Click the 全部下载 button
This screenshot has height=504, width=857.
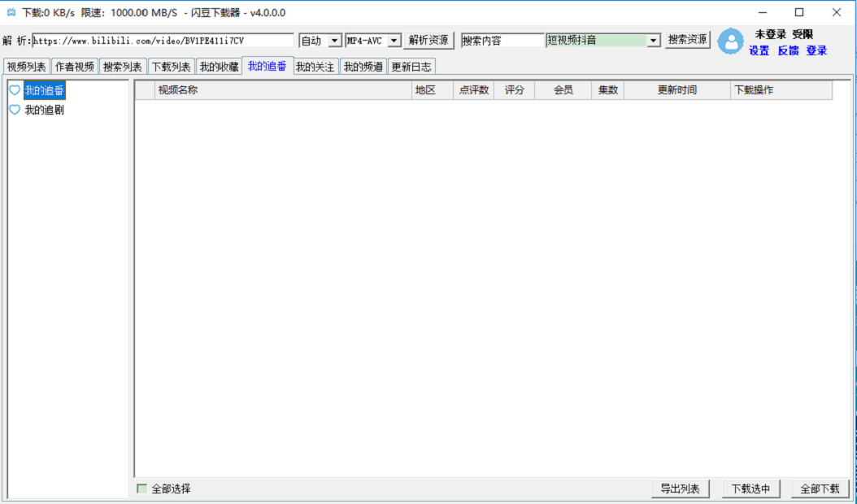820,489
